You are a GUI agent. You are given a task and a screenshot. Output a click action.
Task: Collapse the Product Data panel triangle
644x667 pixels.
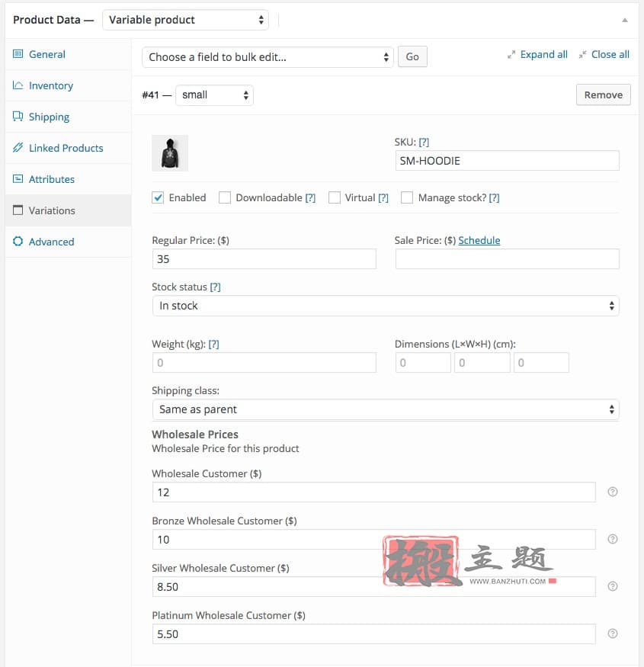pyautogui.click(x=625, y=20)
